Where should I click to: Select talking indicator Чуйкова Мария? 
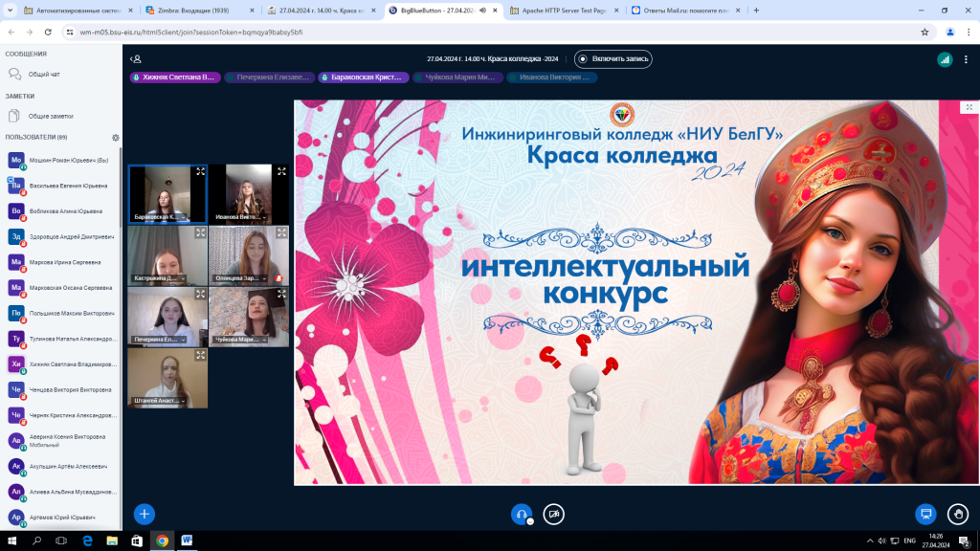[457, 77]
